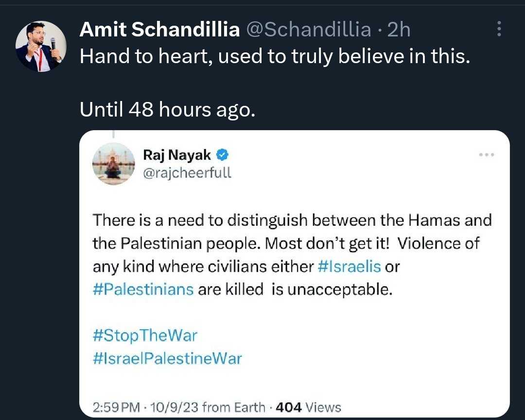525x420 pixels.
Task: Open the #IsraelPalestineWar hashtag
Action: coord(167,358)
